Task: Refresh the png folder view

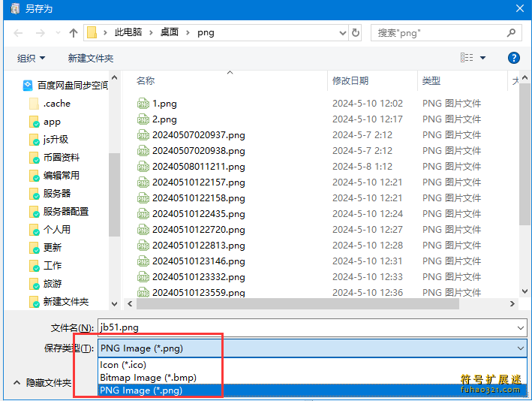Action: click(355, 32)
